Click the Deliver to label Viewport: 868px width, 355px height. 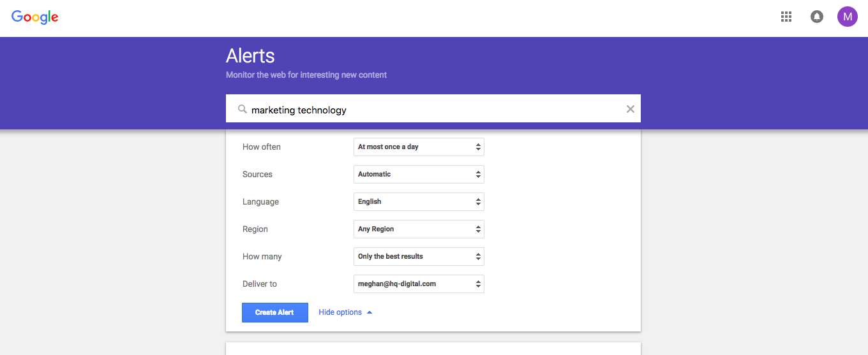tap(260, 284)
